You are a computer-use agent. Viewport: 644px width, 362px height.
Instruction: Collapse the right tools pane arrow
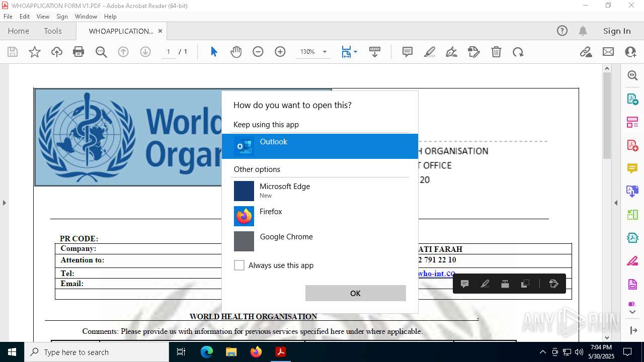click(x=616, y=203)
